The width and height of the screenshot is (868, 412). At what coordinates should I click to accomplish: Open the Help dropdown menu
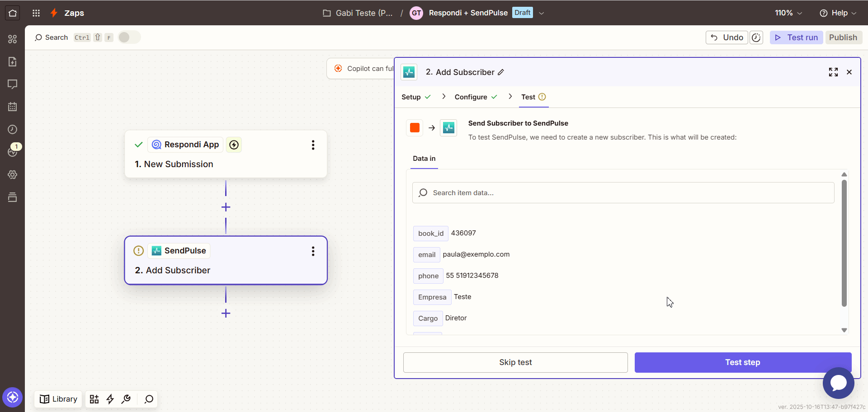tap(838, 13)
